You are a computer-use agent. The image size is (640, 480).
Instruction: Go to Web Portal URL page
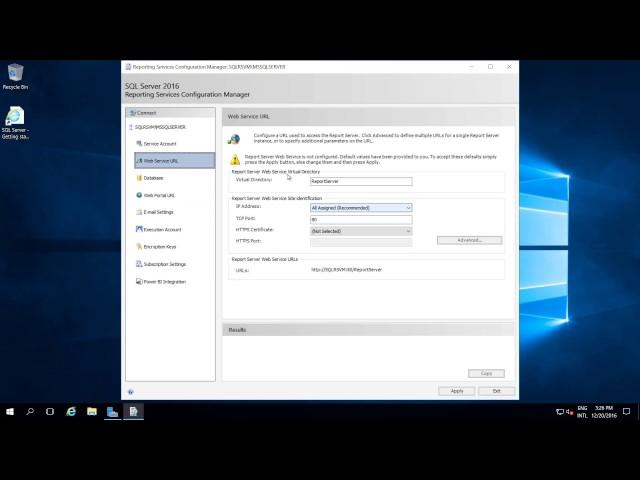(x=159, y=196)
